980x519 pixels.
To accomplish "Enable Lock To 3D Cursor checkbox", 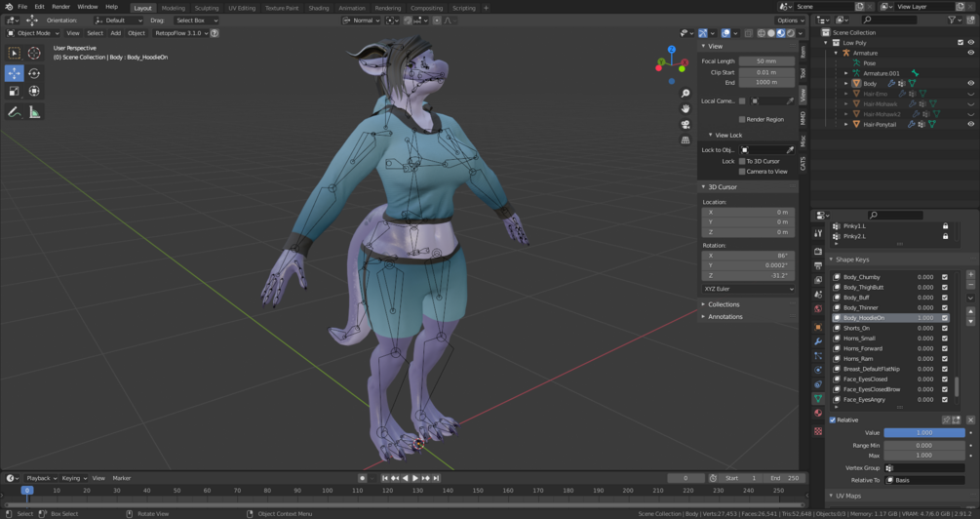I will tap(742, 161).
